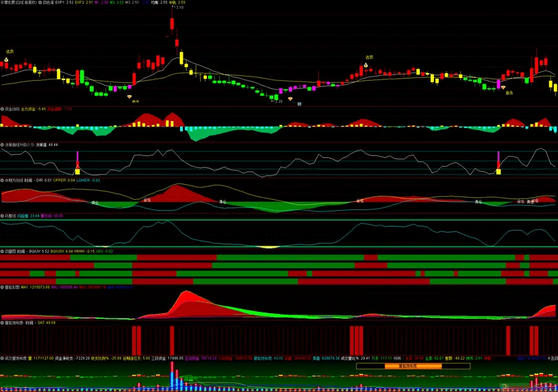The width and height of the screenshot is (558, 392).
Task: Click the yellow 中轨: 2.59 value
Action: (177, 2)
